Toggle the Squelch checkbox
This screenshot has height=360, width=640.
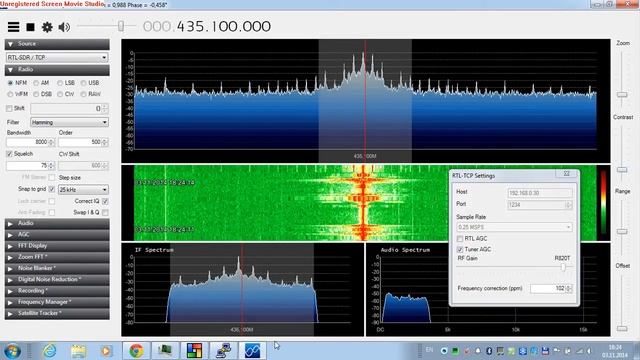9,154
